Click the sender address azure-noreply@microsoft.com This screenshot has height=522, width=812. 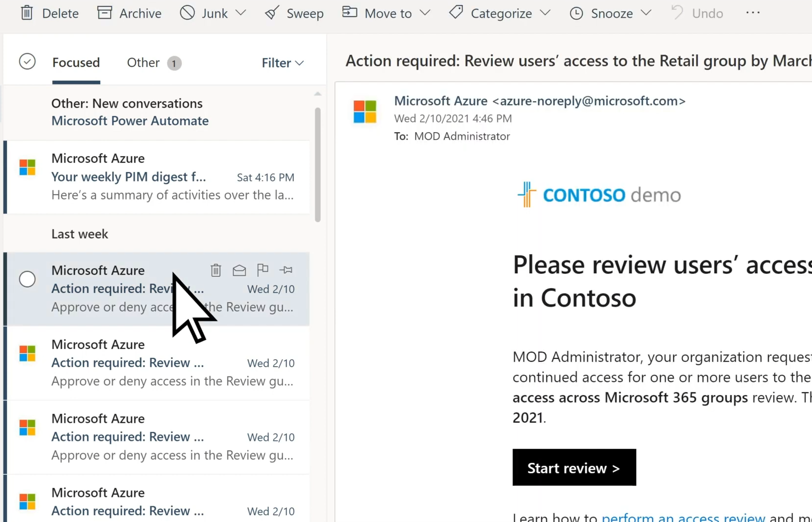click(589, 101)
